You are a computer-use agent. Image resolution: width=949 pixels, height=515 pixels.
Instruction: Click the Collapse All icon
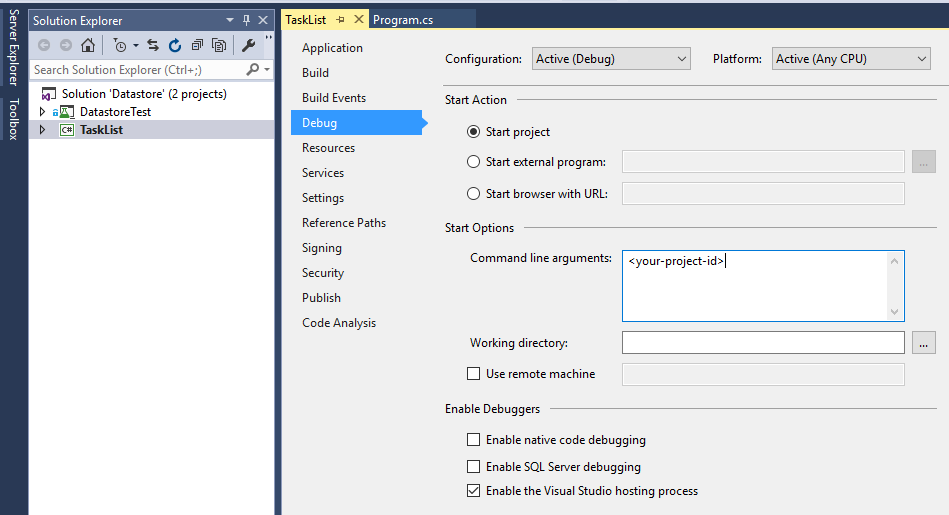197,45
